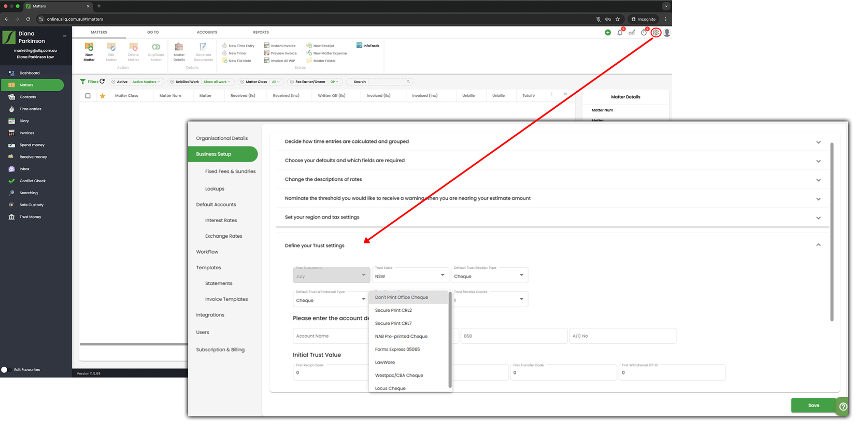The width and height of the screenshot is (868, 434).
Task: Click the refresh filters icon
Action: tap(102, 81)
